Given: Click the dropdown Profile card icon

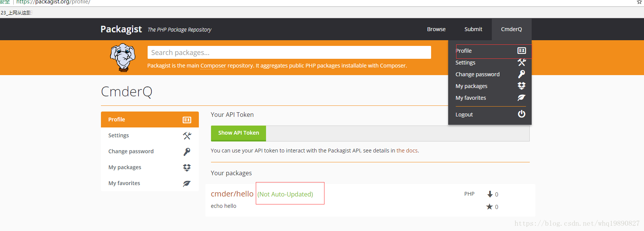Looking at the screenshot, I should tap(522, 51).
